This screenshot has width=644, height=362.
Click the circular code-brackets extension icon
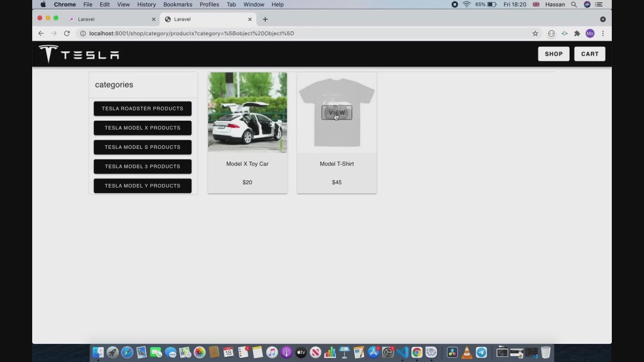[551, 33]
